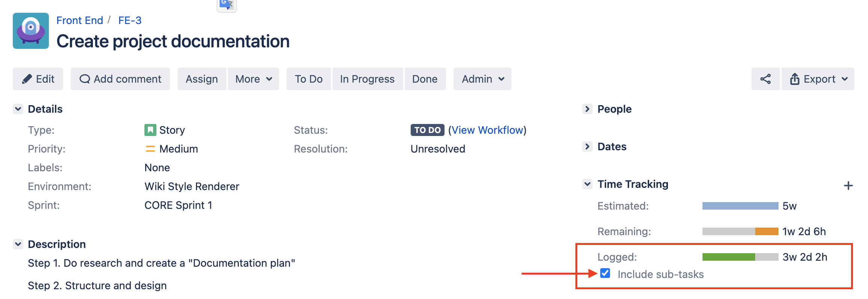Expand the Dates section
The image size is (868, 299).
click(587, 146)
